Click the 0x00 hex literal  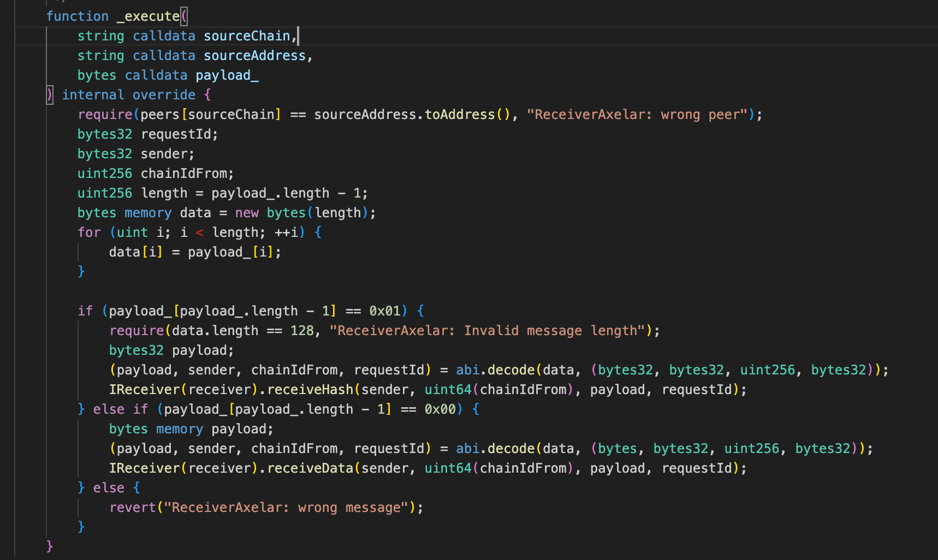tap(440, 409)
